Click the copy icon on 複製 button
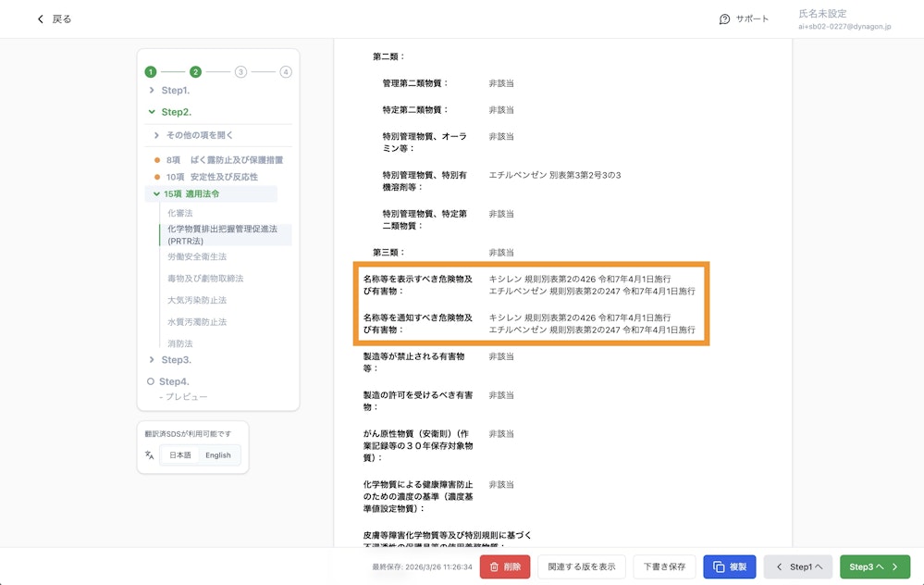Screen dimensions: 924x585 [x=719, y=566]
